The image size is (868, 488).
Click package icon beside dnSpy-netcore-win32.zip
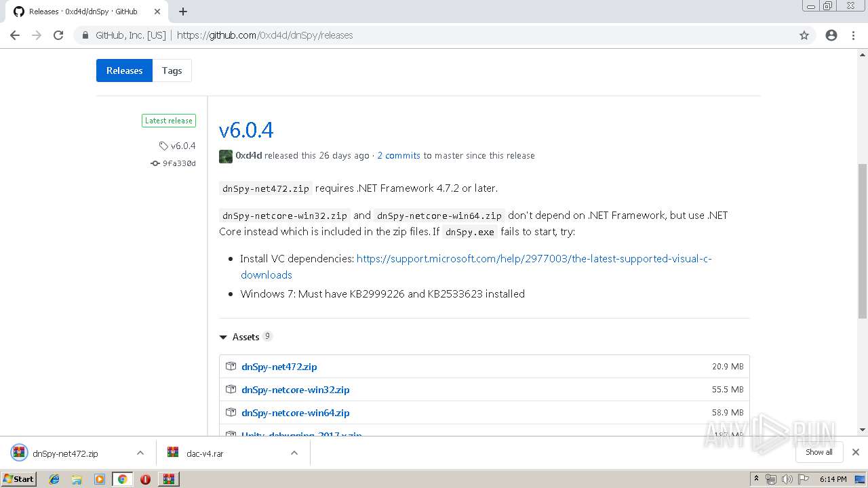pos(231,390)
